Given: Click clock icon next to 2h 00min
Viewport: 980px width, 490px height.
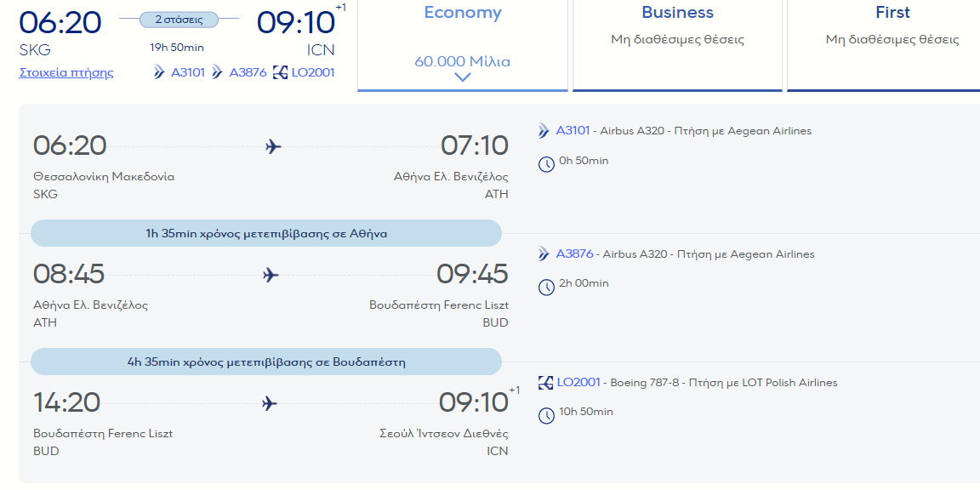Looking at the screenshot, I should (546, 286).
